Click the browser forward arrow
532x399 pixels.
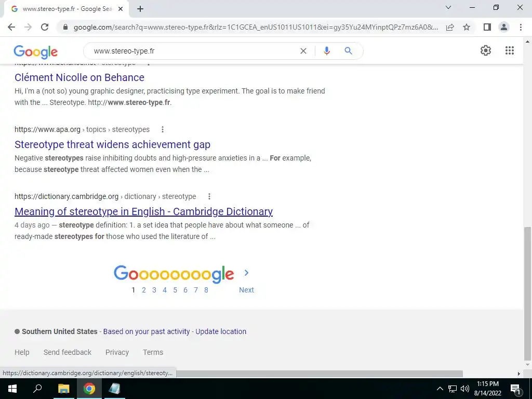point(28,27)
